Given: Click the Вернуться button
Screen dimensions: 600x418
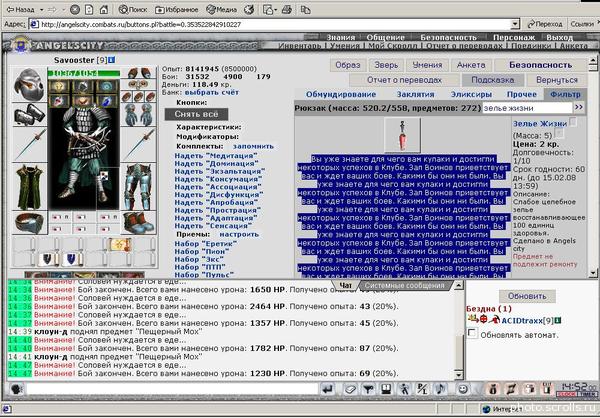Looking at the screenshot, I should pos(557,80).
